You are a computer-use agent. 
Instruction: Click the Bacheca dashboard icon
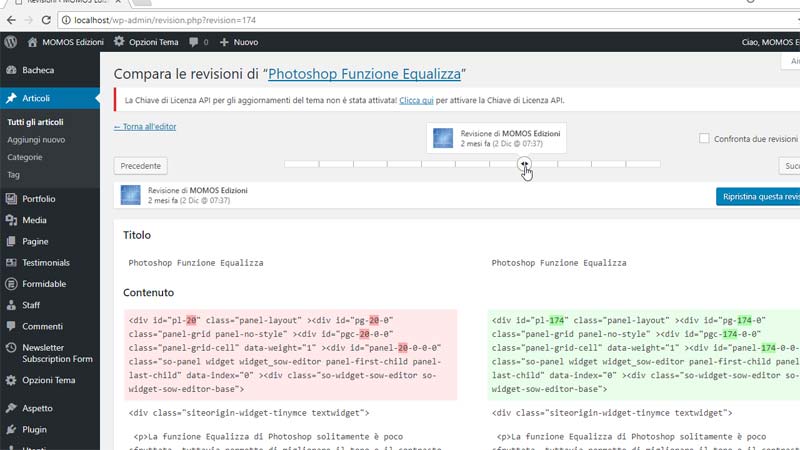pos(11,70)
